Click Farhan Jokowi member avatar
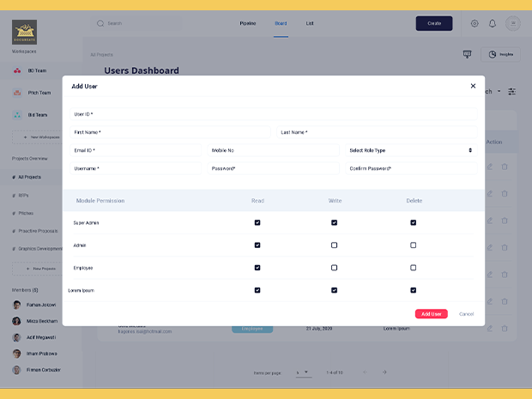 (16, 305)
